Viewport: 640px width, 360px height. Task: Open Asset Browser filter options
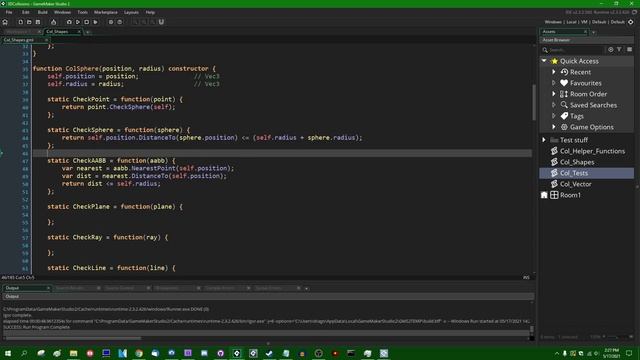click(x=620, y=49)
